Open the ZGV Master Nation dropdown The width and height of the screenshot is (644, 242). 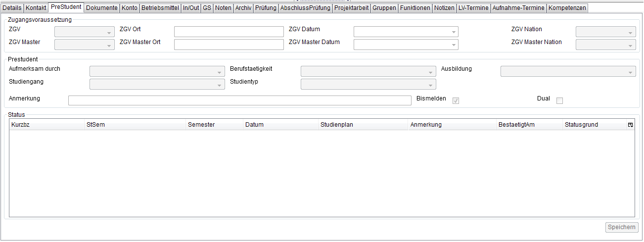coord(605,45)
